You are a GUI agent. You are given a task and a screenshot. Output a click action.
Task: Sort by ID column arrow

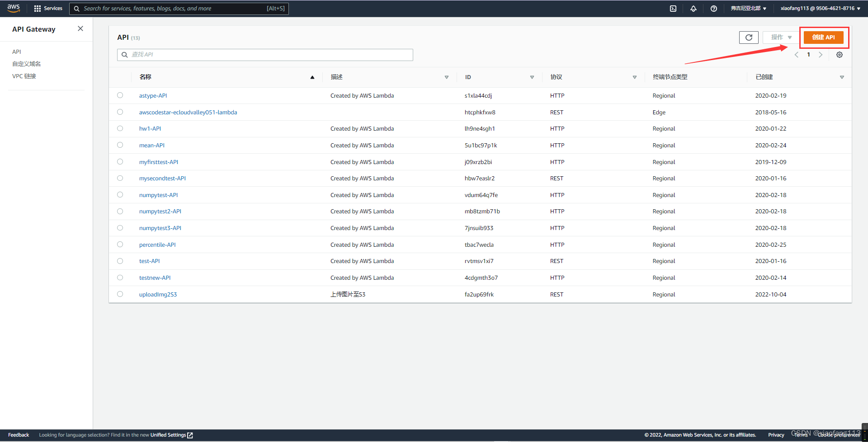532,77
